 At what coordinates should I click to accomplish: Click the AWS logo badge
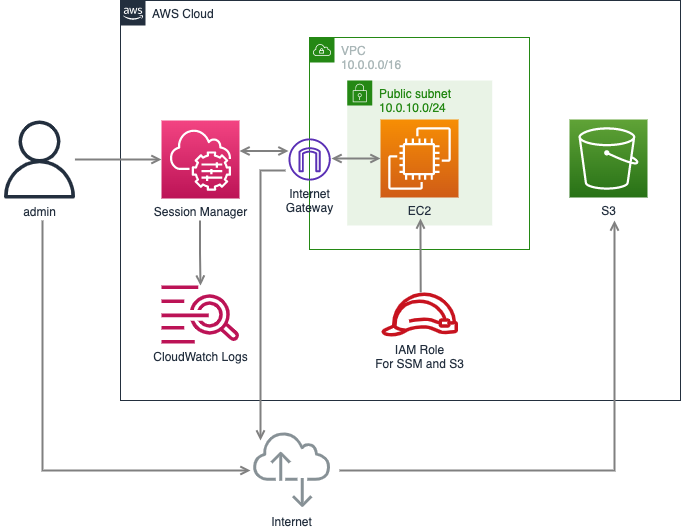[133, 13]
